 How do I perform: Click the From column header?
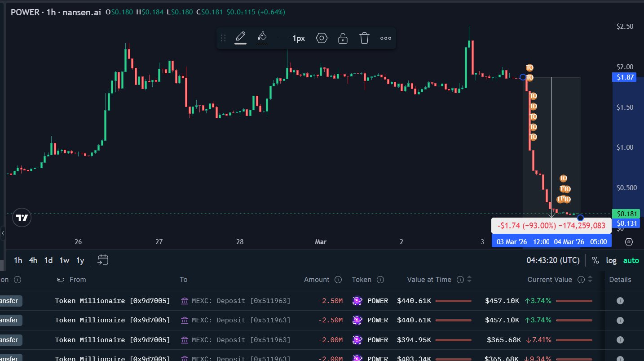pos(78,280)
